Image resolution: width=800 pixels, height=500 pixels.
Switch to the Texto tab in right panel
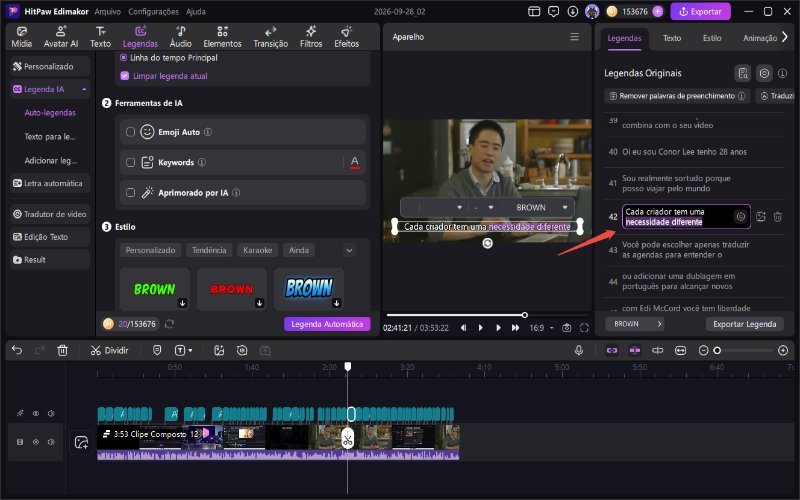click(671, 38)
